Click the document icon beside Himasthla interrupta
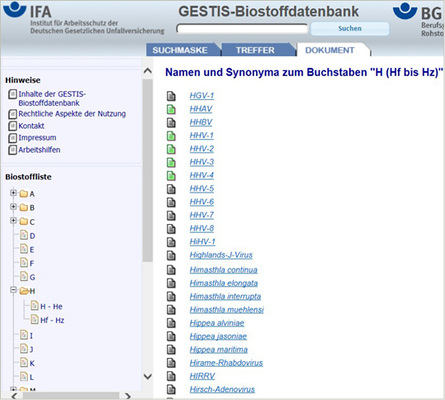The width and height of the screenshot is (445, 400). (x=171, y=297)
